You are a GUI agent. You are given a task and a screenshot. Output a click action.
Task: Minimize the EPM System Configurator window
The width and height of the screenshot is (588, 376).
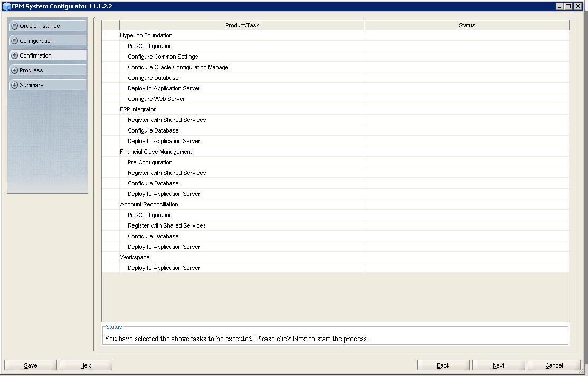(x=559, y=6)
